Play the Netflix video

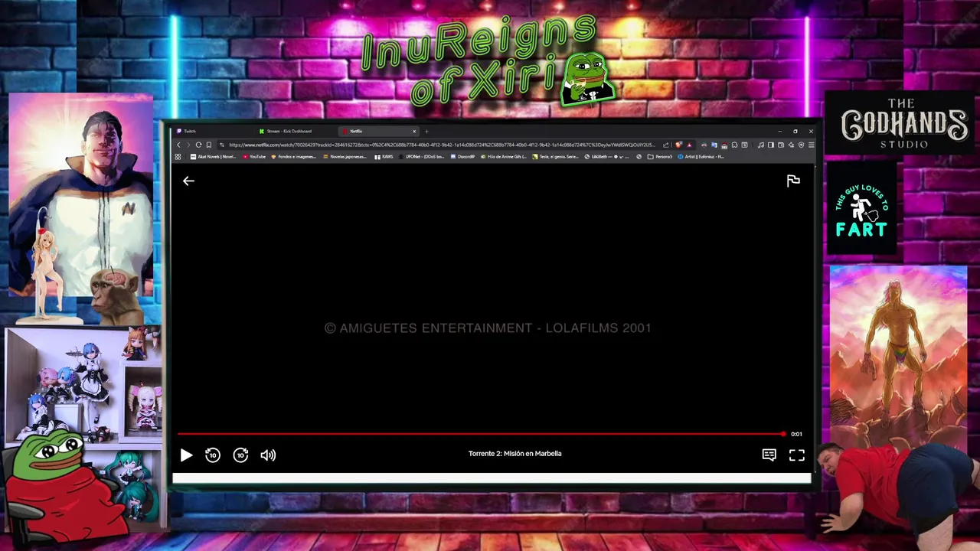point(186,455)
